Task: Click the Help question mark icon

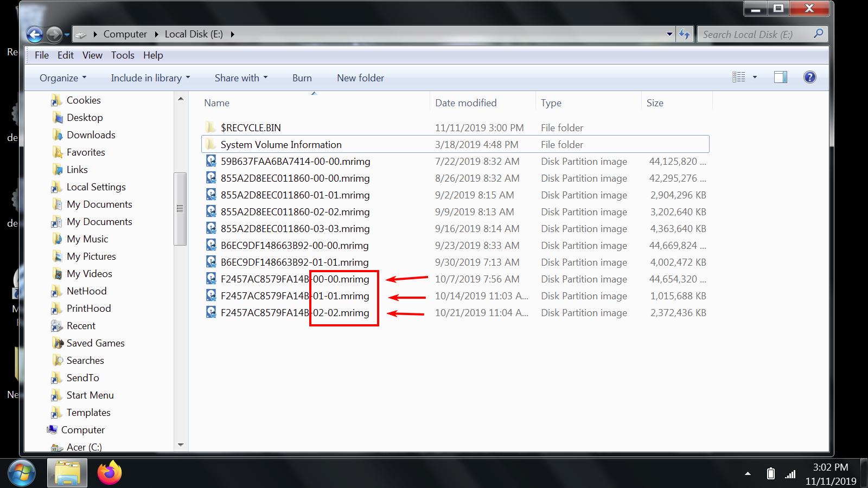Action: point(809,78)
